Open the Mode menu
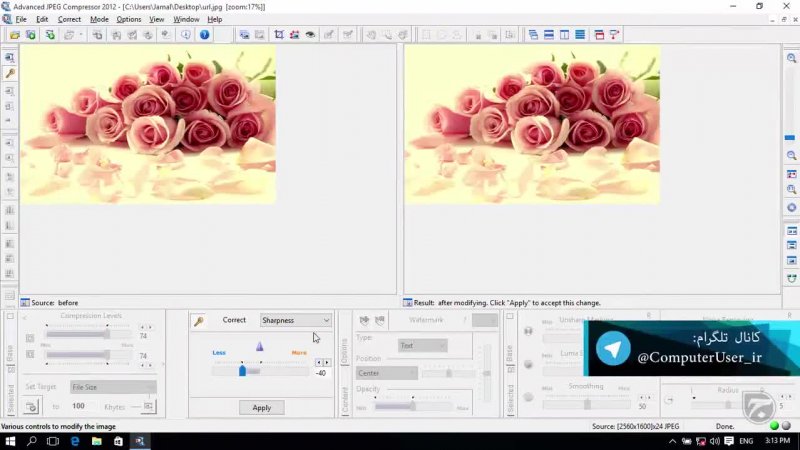The width and height of the screenshot is (800, 450). click(x=99, y=19)
